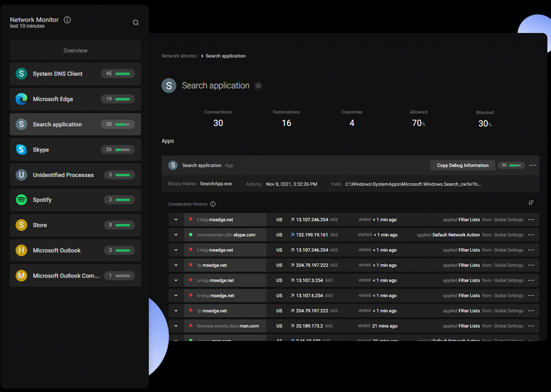Click the info icon beside Network Monitor title
The width and height of the screenshot is (551, 392).
pyautogui.click(x=67, y=20)
